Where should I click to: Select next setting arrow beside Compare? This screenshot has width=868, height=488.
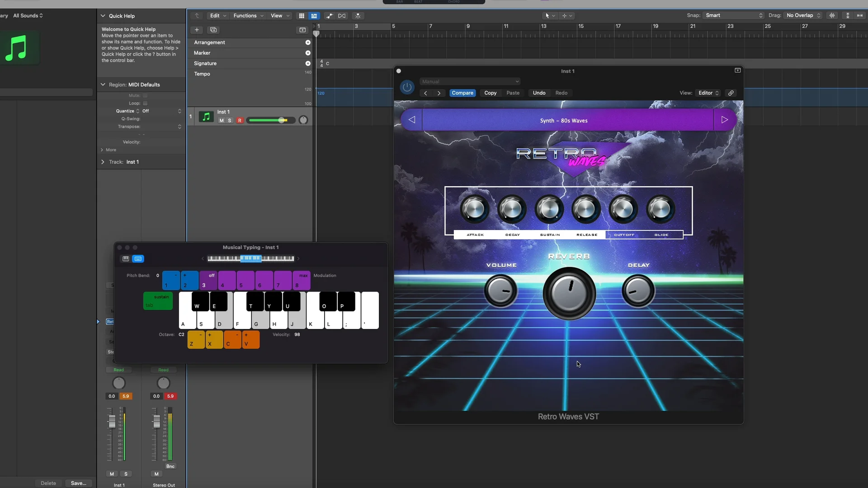(x=439, y=93)
